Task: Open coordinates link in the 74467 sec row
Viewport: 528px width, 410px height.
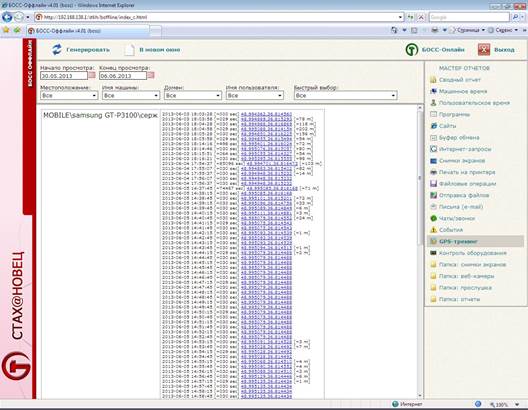Action: point(272,189)
